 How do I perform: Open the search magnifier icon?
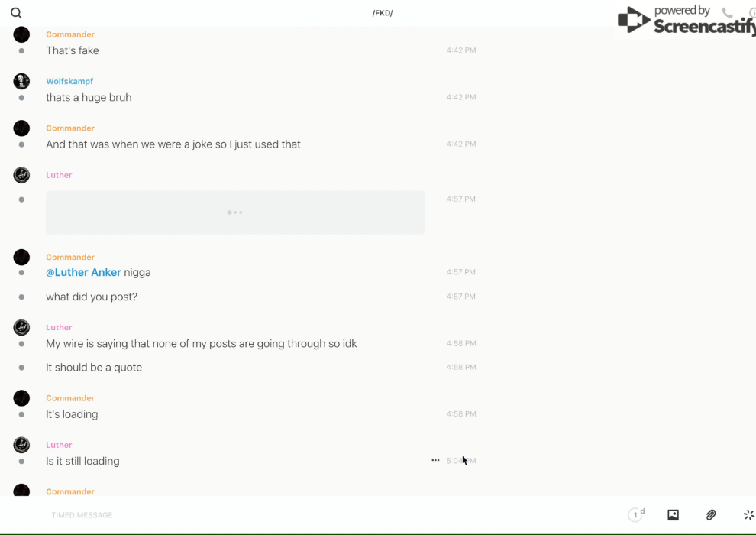[x=16, y=13]
